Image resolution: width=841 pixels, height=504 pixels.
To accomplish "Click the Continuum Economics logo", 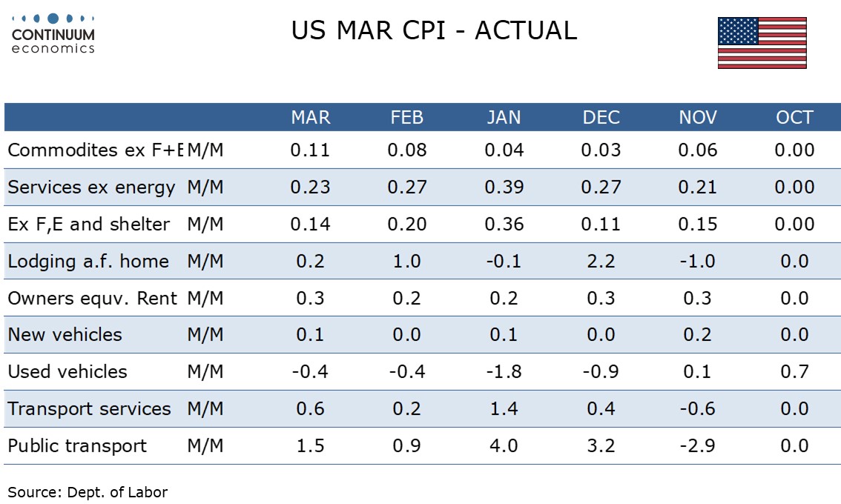I will [x=53, y=33].
